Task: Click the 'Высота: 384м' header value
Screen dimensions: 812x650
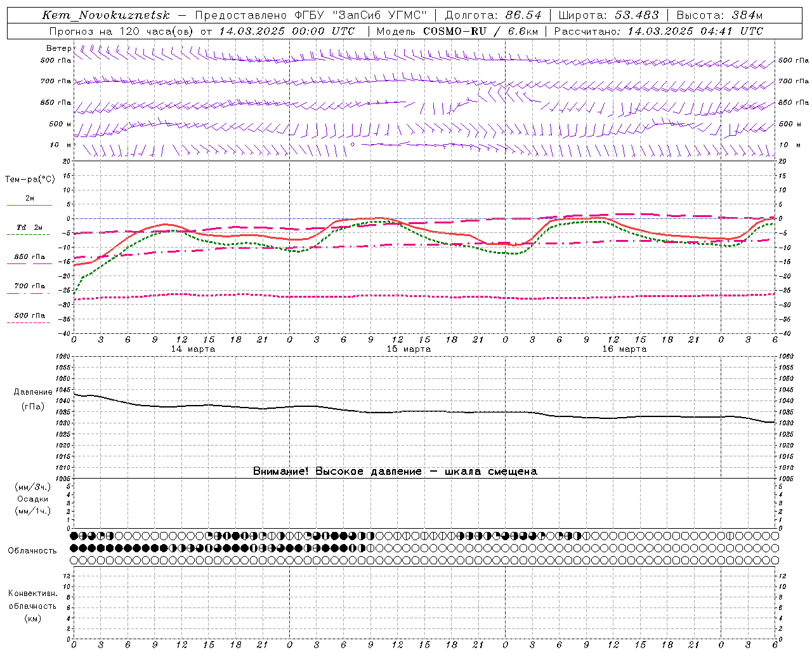Action: click(x=719, y=15)
